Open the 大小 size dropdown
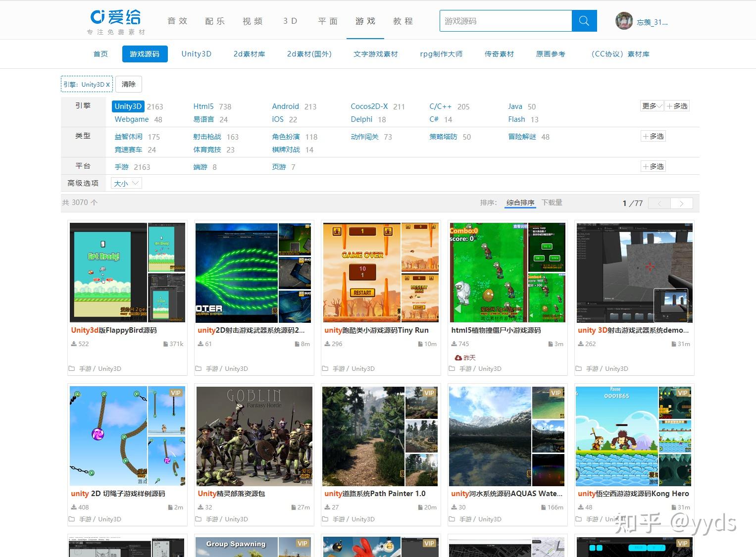The width and height of the screenshot is (756, 557). tap(126, 183)
